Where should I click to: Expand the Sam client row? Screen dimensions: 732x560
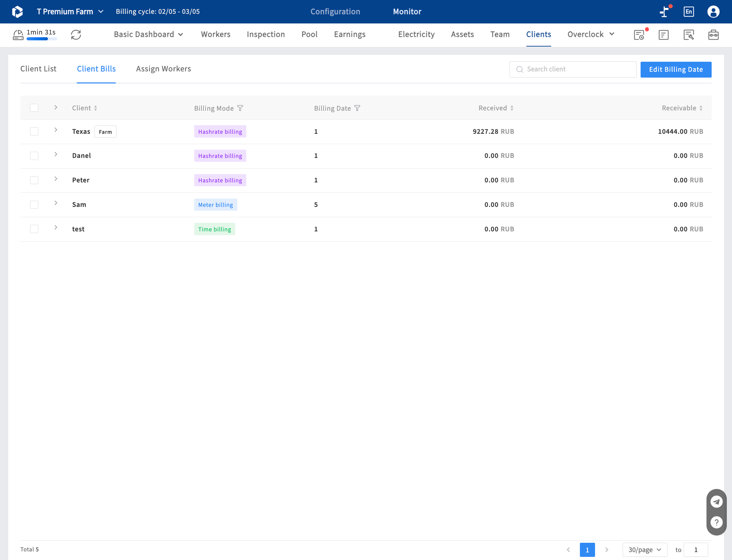pyautogui.click(x=56, y=203)
